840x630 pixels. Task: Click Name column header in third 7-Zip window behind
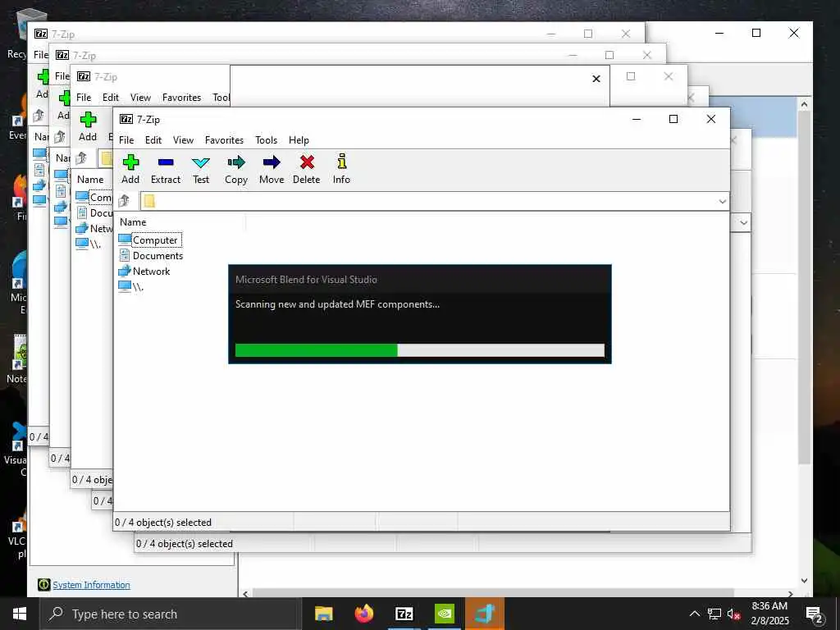[90, 180]
